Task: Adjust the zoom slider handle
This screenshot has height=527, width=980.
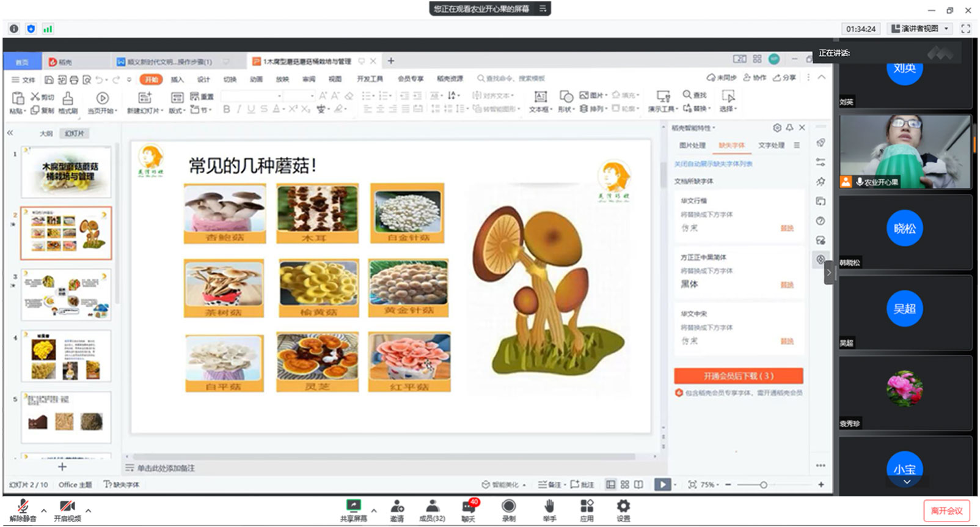Action: (763, 485)
